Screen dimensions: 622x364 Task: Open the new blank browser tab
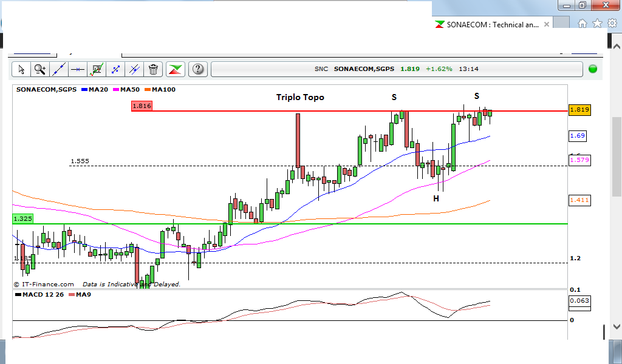[562, 25]
